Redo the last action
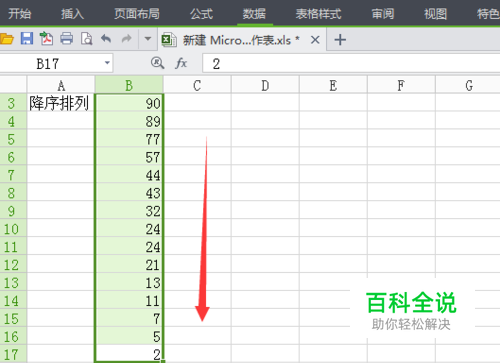Image resolution: width=500 pixels, height=363 pixels. pos(126,39)
